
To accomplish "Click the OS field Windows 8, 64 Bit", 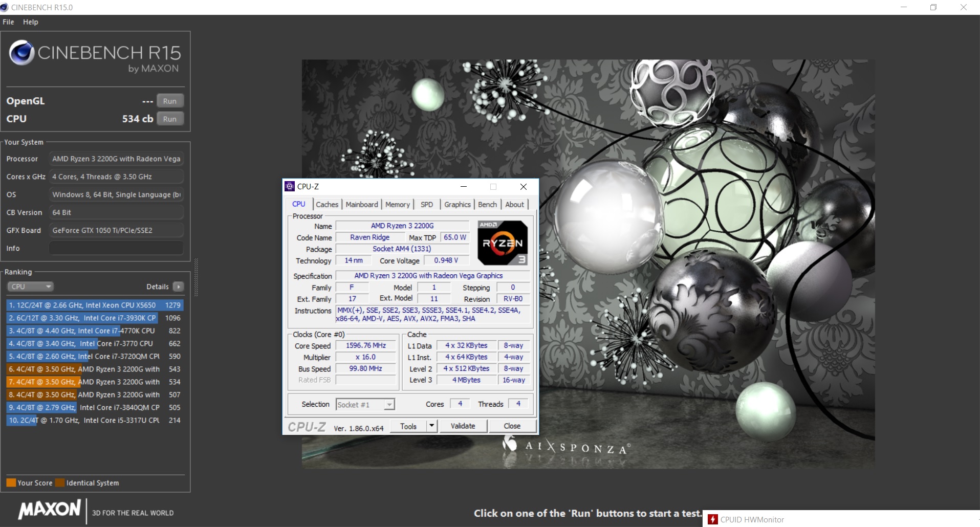I will pos(116,194).
